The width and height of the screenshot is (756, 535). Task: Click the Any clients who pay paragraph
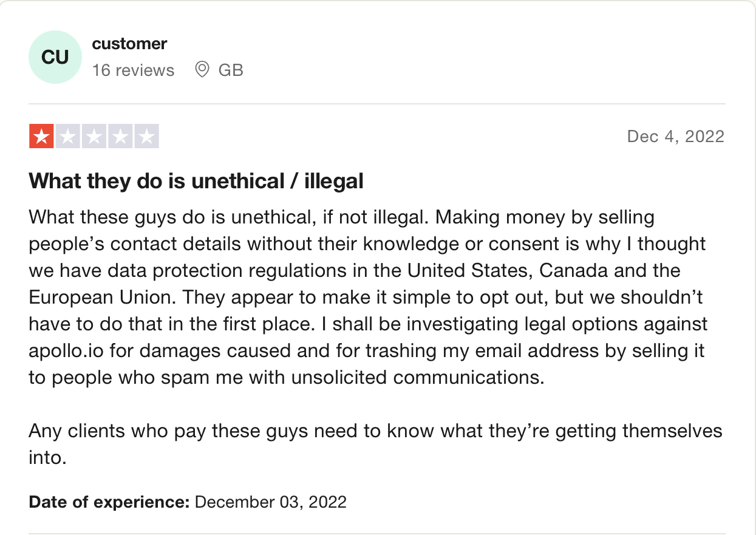375,444
